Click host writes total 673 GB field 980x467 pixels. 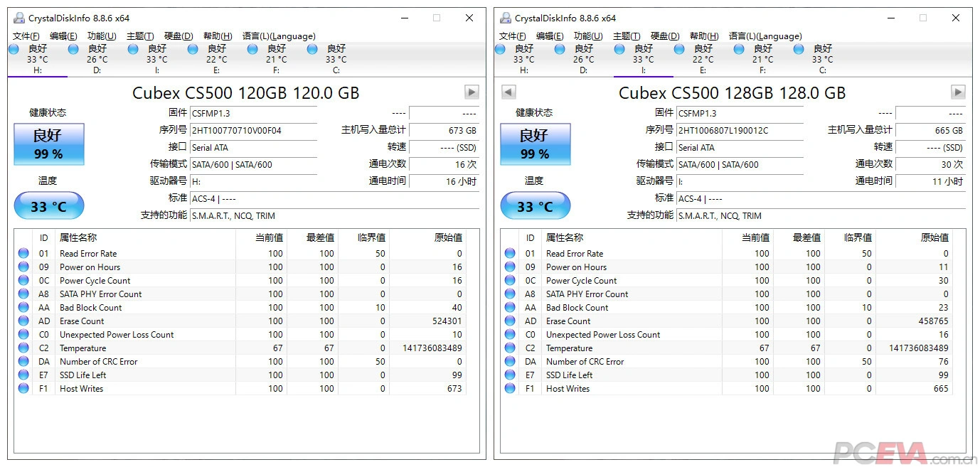[x=444, y=130]
